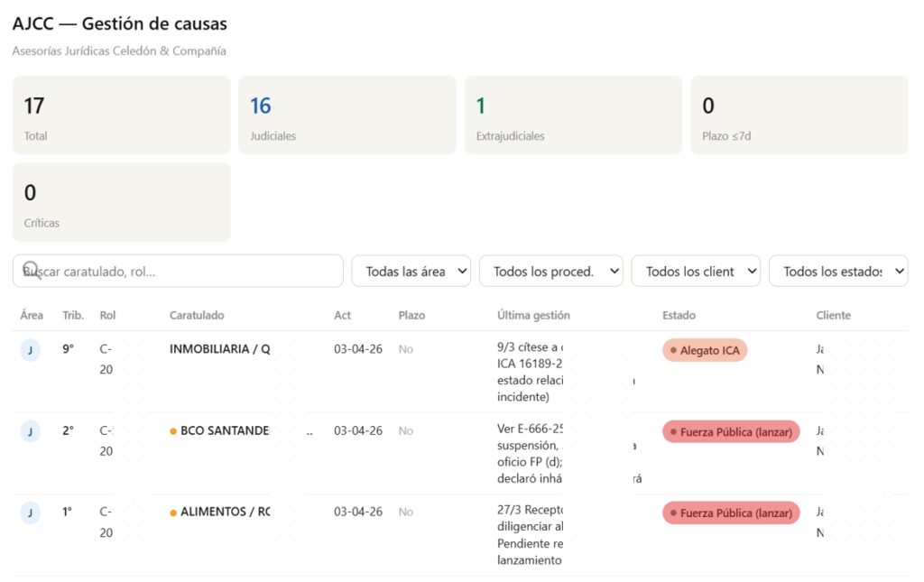Click the search magnifier icon

(x=31, y=270)
